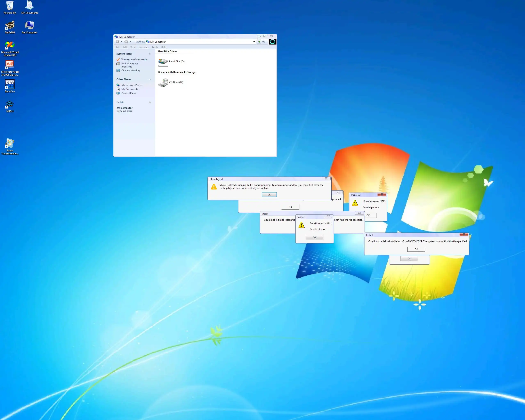Viewport: 525px width, 420px height.
Task: Open the Tools menu
Action: [155, 47]
